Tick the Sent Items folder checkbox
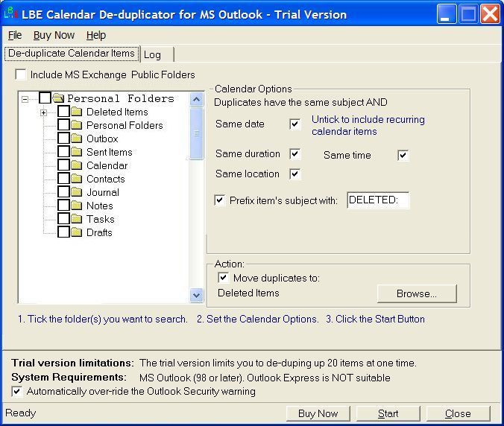Image resolution: width=504 pixels, height=426 pixels. pos(63,151)
